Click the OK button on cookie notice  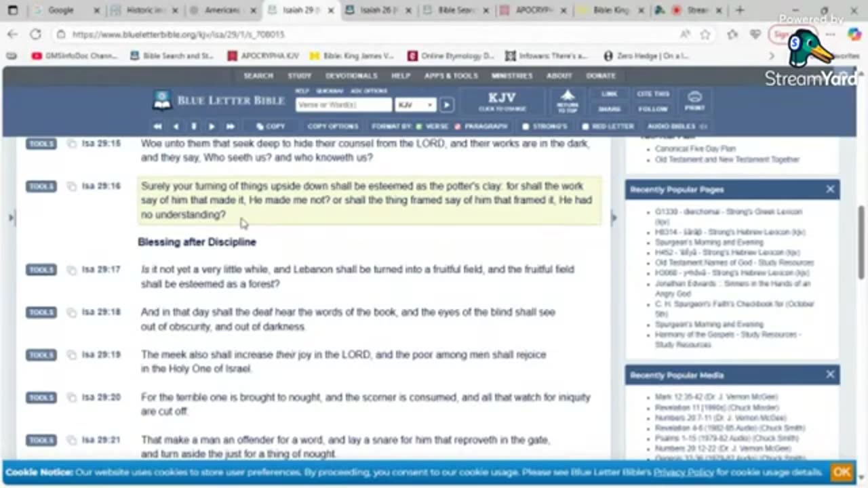(842, 472)
